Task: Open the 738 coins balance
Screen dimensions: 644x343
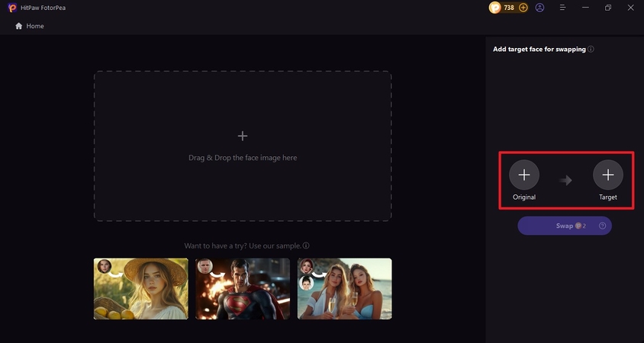Action: point(508,8)
